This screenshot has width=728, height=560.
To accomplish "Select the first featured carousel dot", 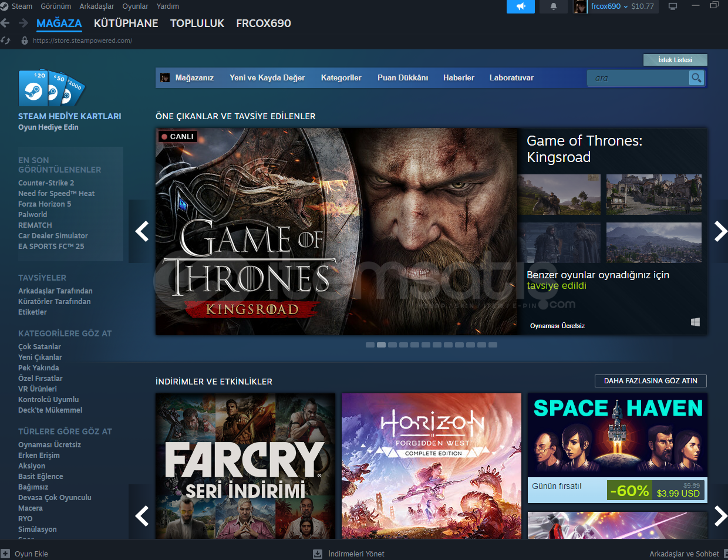I will 370,345.
